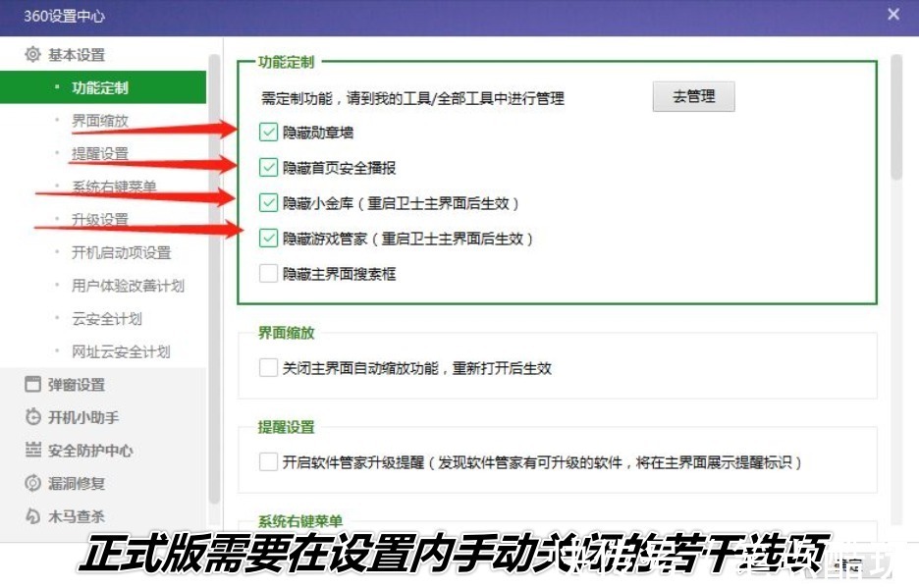Click the 界面缩放 section heading
The width and height of the screenshot is (919, 588).
pyautogui.click(x=286, y=333)
